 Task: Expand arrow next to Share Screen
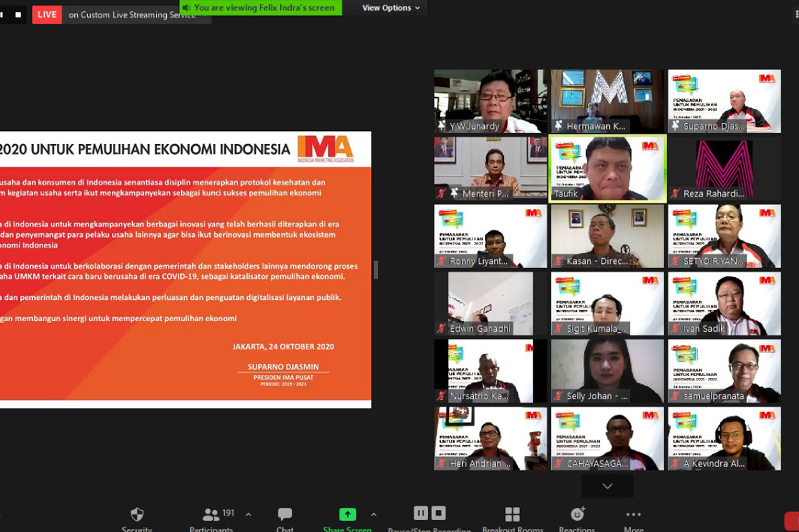374,515
